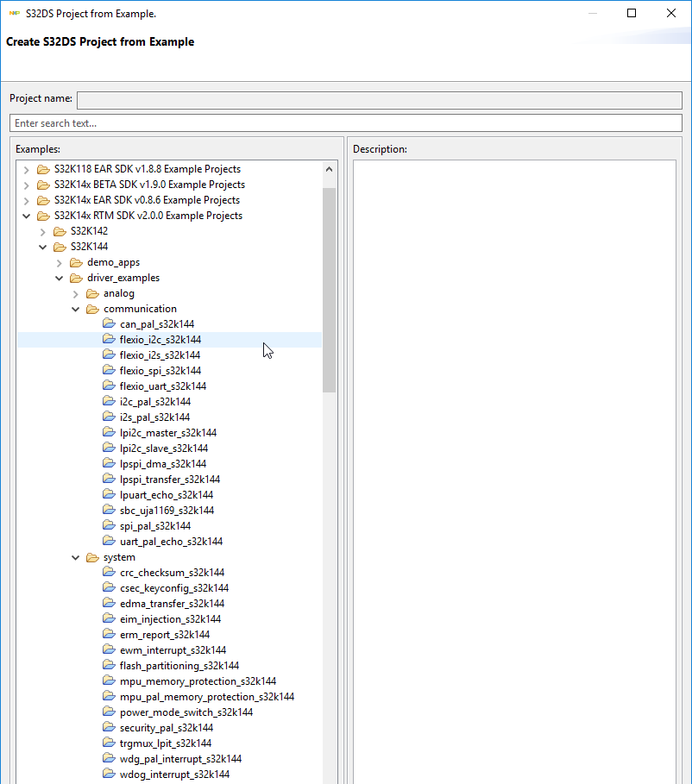Viewport: 692px width, 784px height.
Task: Click the lpspi_transfer_s32k144 folder icon
Action: 109,479
